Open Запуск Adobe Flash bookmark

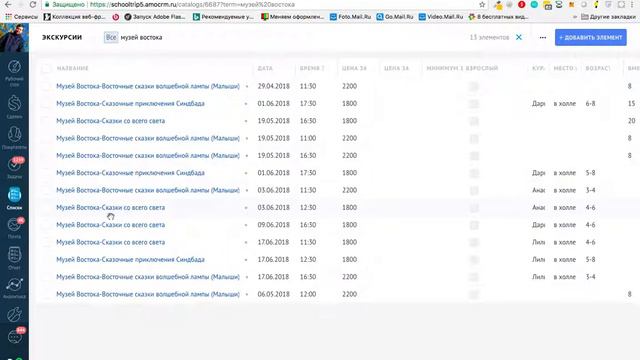click(155, 17)
